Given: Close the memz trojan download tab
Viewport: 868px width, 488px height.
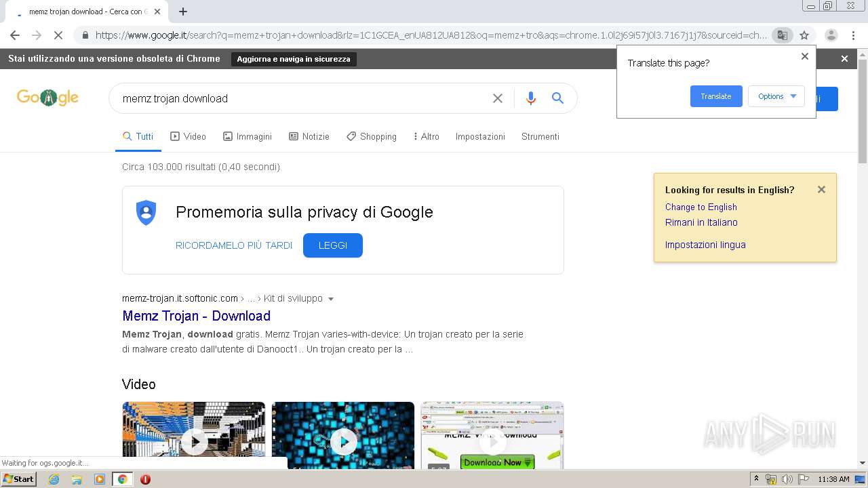Looking at the screenshot, I should tap(157, 12).
